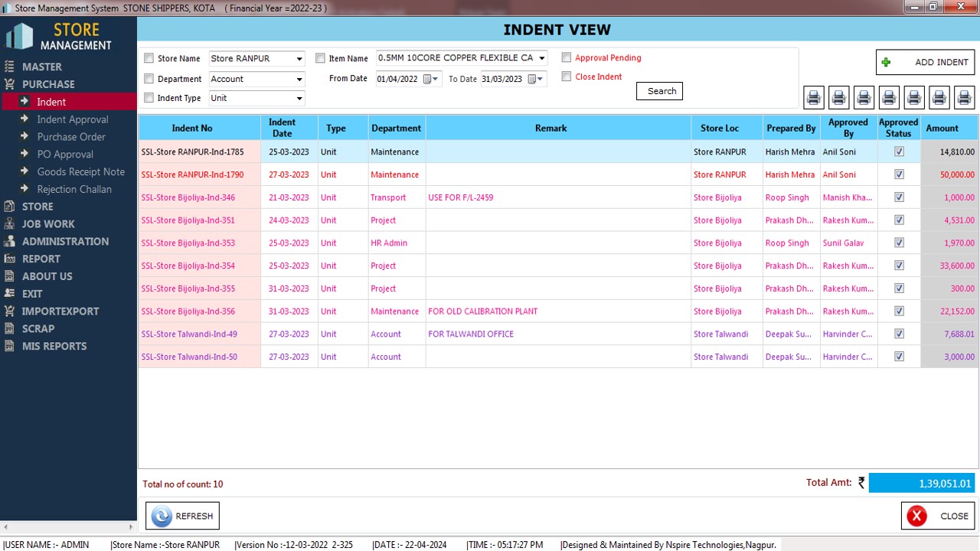Viewport: 980px width, 551px height.
Task: Open the Department dropdown list
Action: [x=299, y=79]
